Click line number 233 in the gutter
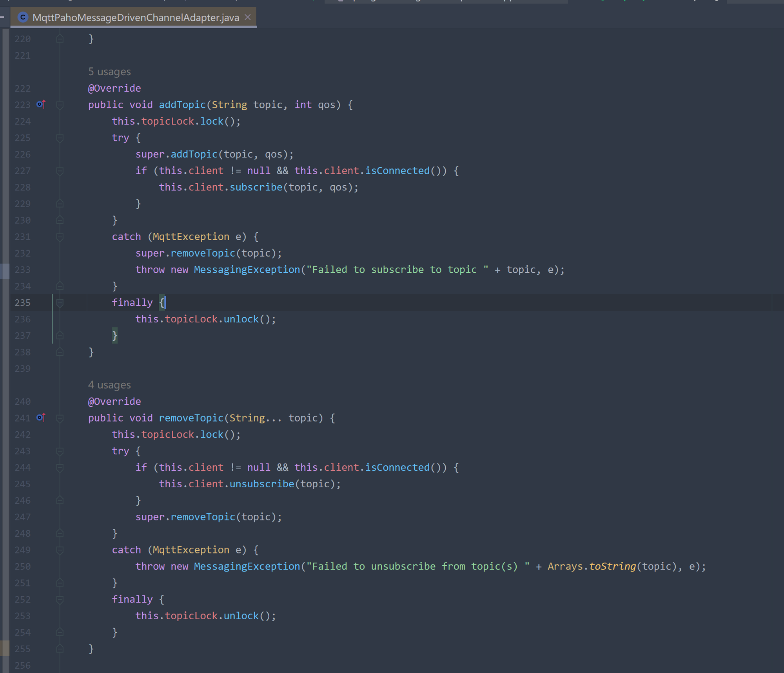Screen dimensions: 784x673 click(x=22, y=270)
